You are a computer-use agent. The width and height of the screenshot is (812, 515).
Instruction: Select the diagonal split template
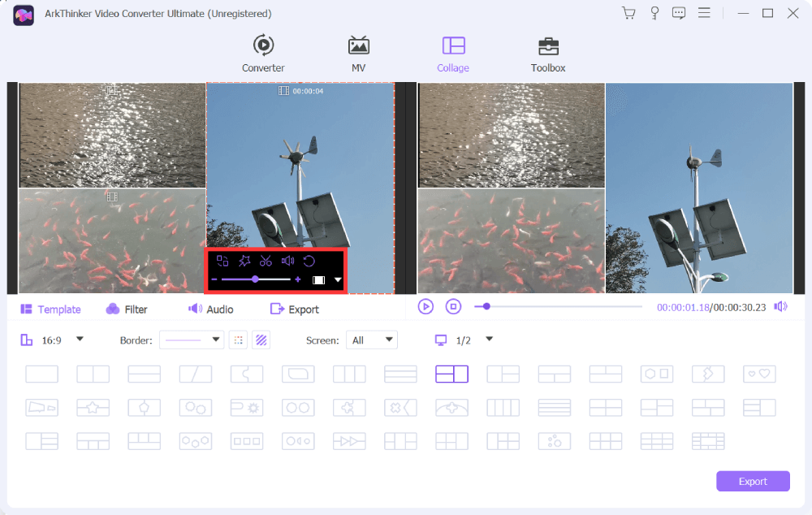pyautogui.click(x=196, y=374)
